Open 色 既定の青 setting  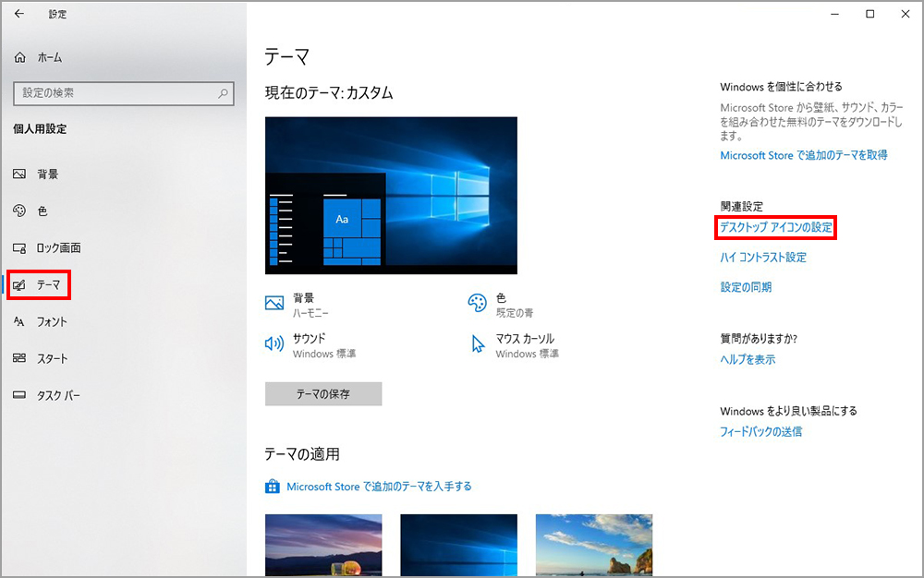501,305
